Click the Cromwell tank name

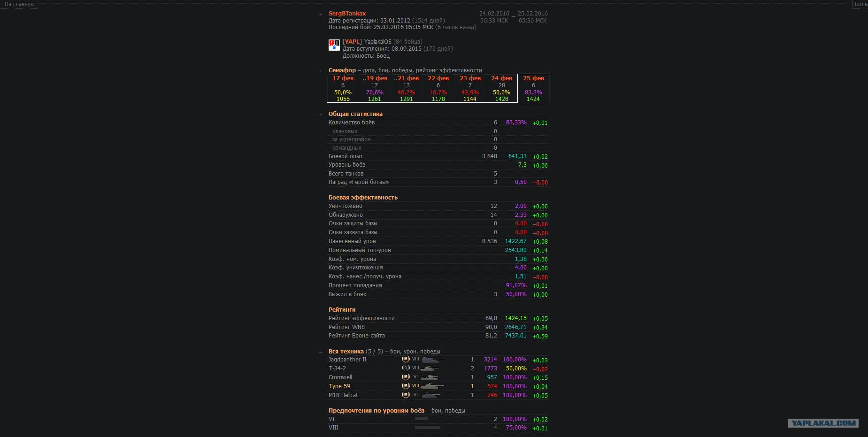coord(340,377)
